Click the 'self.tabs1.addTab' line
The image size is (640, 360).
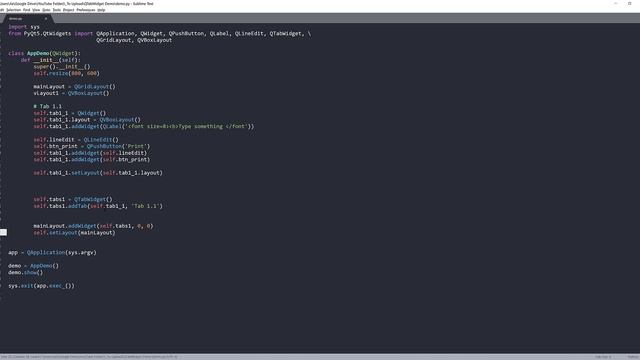point(98,206)
